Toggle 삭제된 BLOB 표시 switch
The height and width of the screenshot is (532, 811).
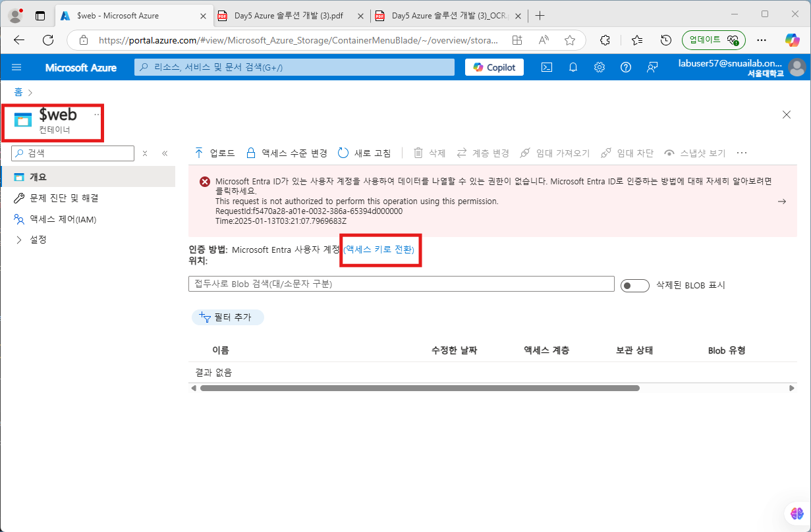click(x=635, y=285)
